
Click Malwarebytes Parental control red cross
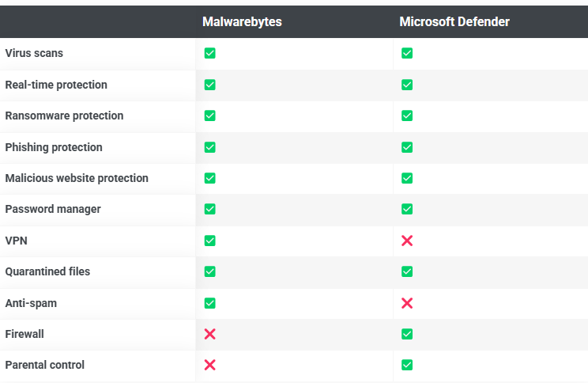[x=209, y=365]
